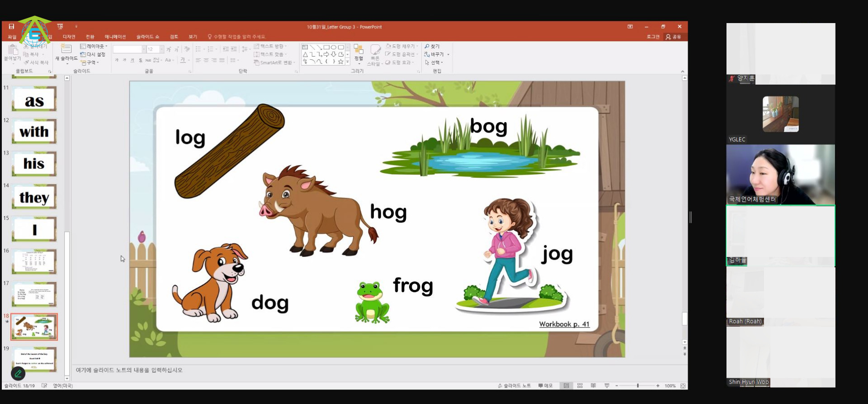
Task: Open Reading View from status bar
Action: (x=593, y=386)
